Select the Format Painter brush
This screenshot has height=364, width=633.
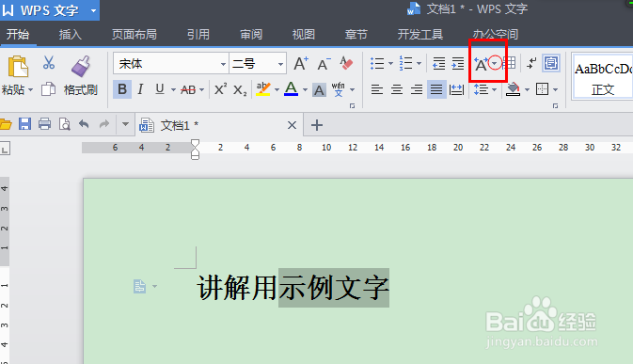(81, 66)
